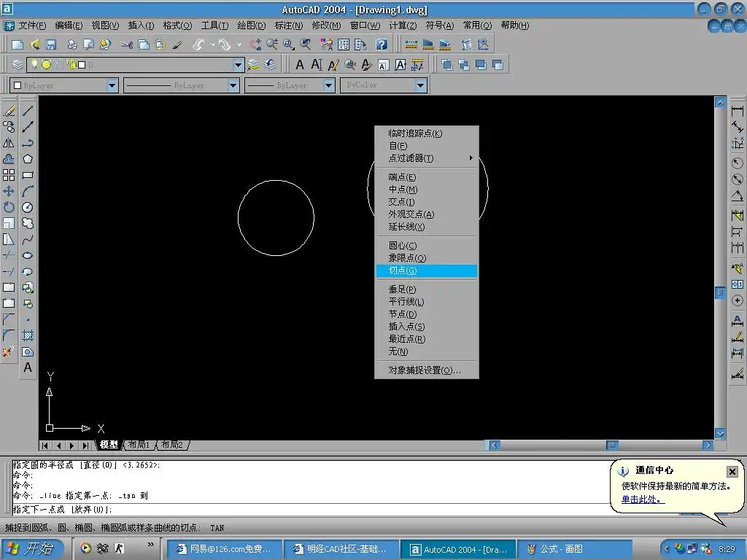
Task: Click the Open file folder icon
Action: [x=34, y=44]
